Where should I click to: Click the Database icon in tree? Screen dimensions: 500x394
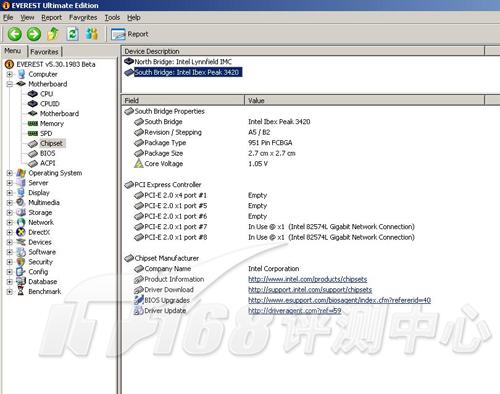click(x=21, y=282)
